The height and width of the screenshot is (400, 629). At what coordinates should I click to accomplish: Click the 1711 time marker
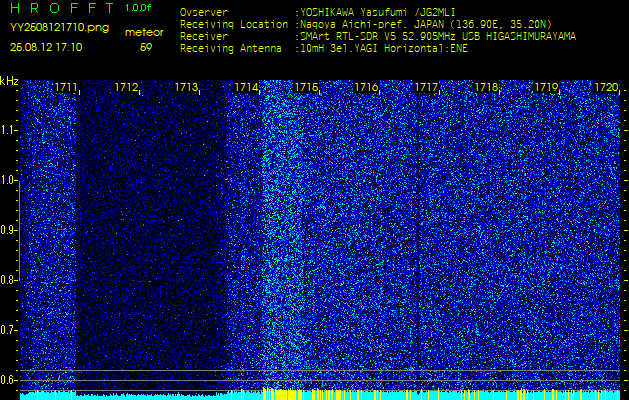point(65,87)
